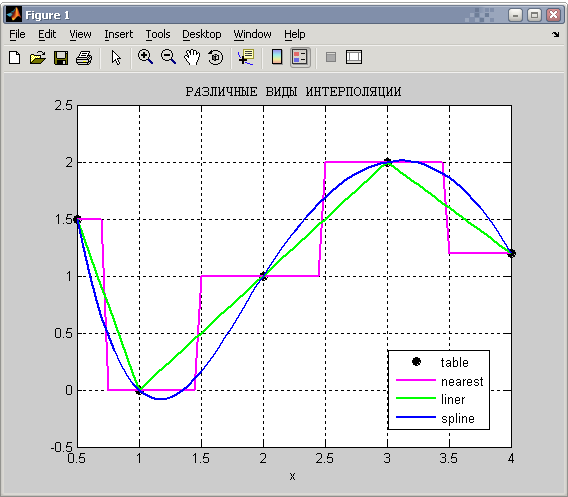The width and height of the screenshot is (568, 497).
Task: Show Plot Tools and dock the figure
Action: [x=354, y=57]
